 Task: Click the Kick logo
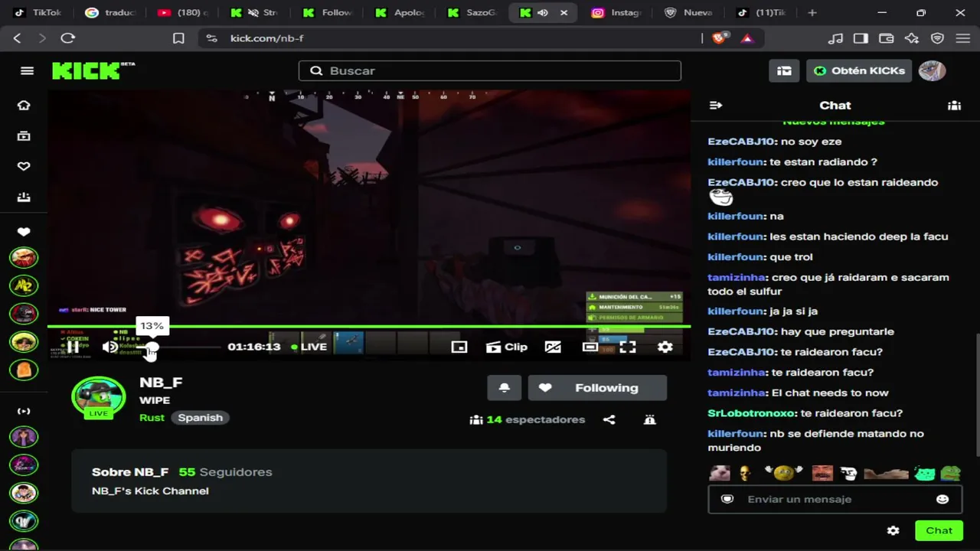point(93,70)
